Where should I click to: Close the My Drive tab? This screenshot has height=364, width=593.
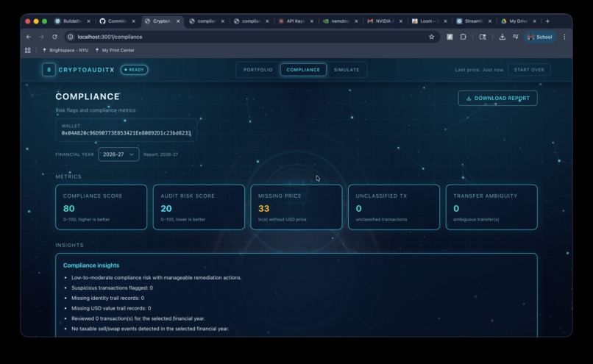[x=534, y=21]
